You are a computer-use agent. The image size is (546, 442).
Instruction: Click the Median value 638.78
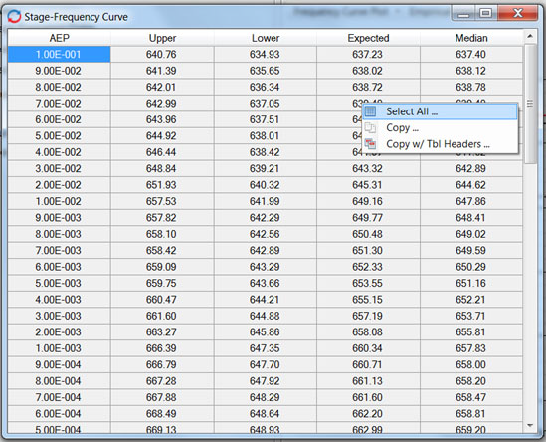470,87
